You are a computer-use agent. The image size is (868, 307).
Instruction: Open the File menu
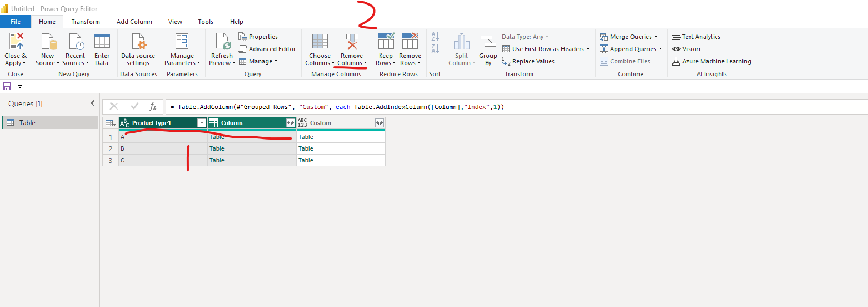[16, 22]
